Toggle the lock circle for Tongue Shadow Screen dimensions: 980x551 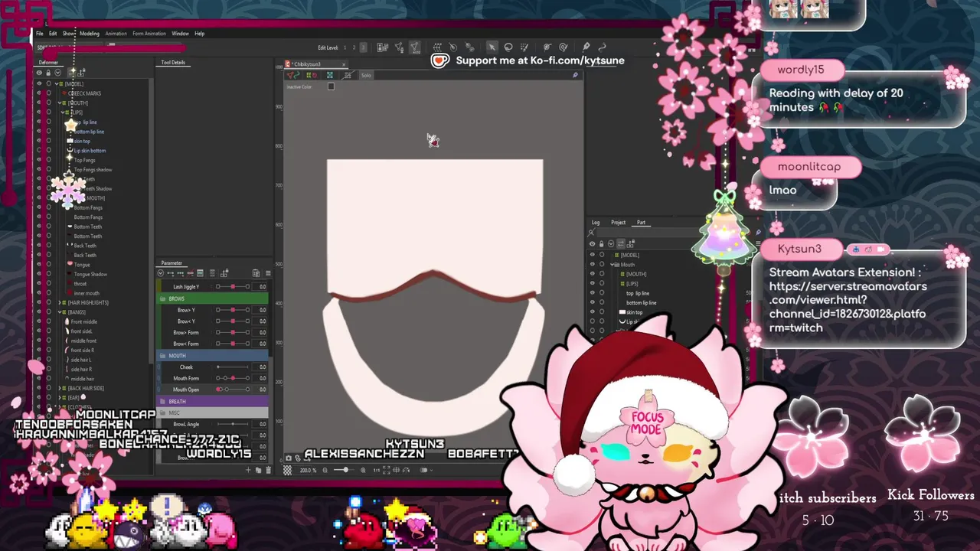(x=48, y=274)
